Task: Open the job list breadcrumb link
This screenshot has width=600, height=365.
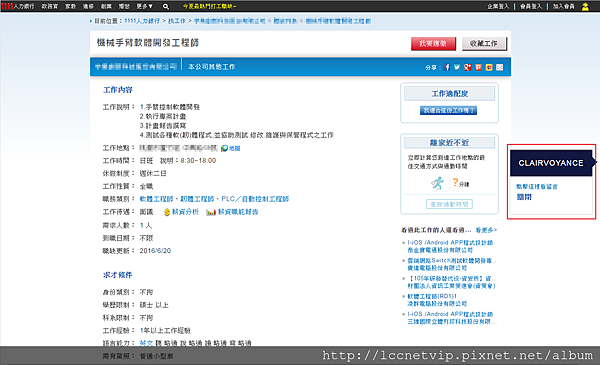Action: pyautogui.click(x=285, y=21)
